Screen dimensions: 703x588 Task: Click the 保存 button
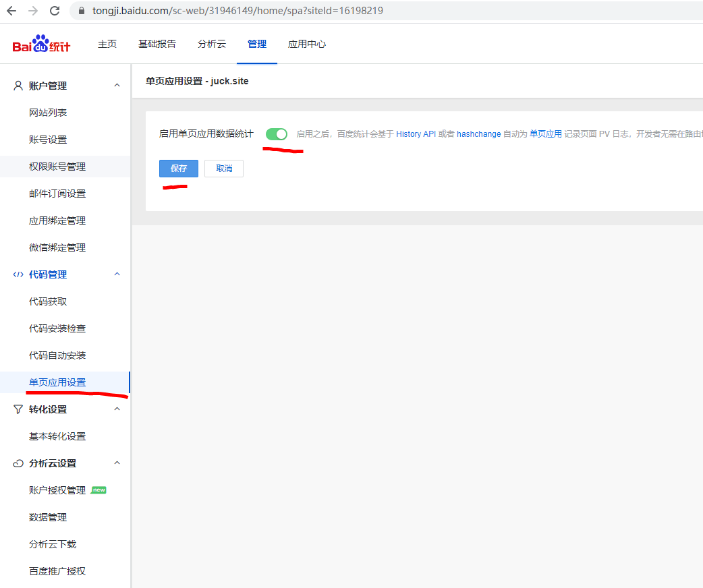click(x=179, y=169)
